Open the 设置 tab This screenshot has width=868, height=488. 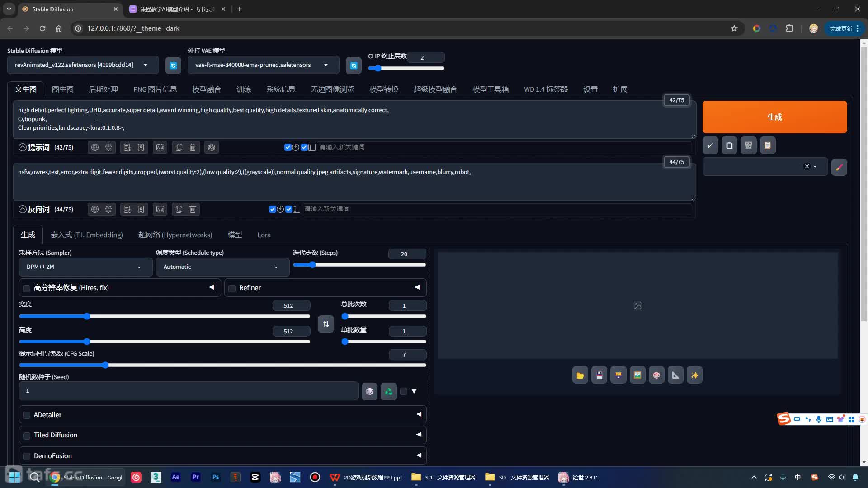590,89
